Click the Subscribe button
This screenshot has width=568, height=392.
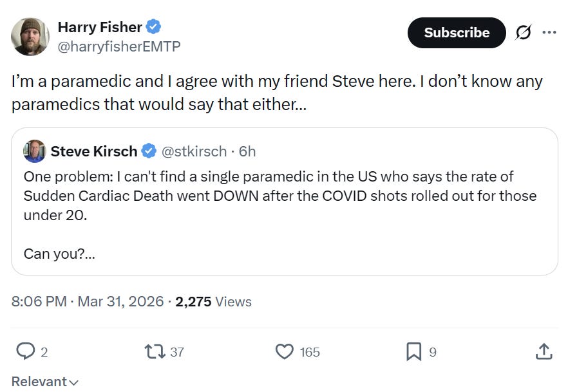(x=457, y=33)
